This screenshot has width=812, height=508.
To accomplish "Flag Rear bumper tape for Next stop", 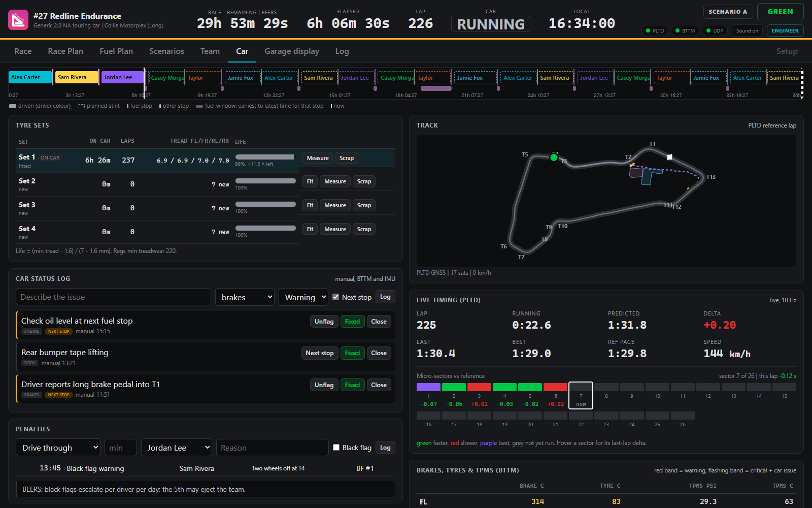I will pyautogui.click(x=320, y=353).
